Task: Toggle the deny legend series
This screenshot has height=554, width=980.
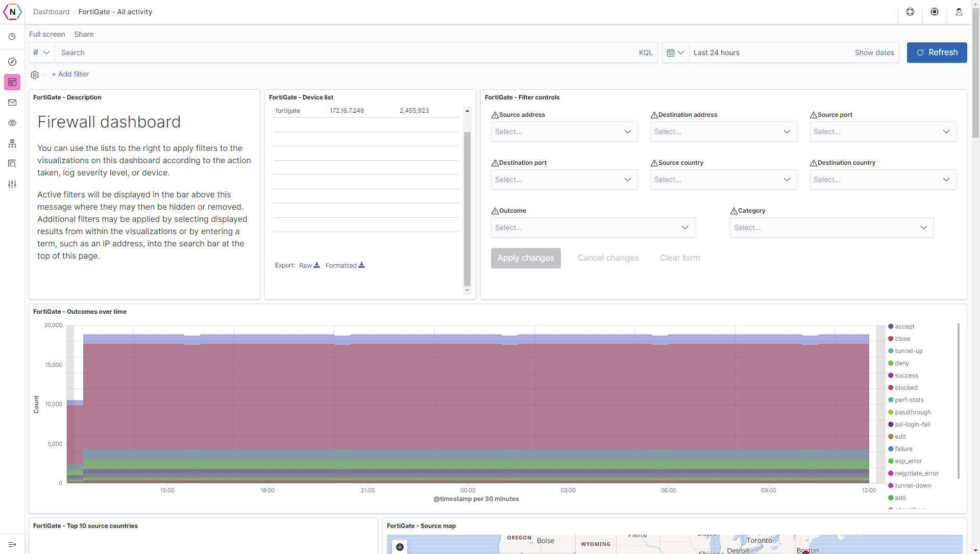Action: click(902, 363)
